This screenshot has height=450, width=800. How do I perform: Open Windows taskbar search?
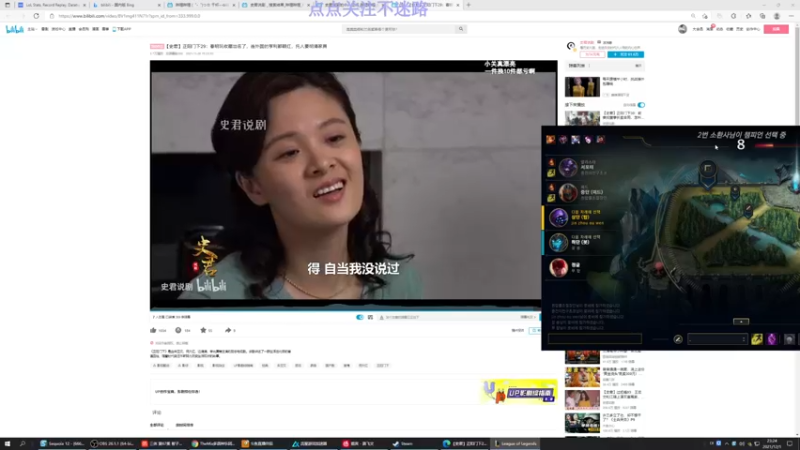23,444
